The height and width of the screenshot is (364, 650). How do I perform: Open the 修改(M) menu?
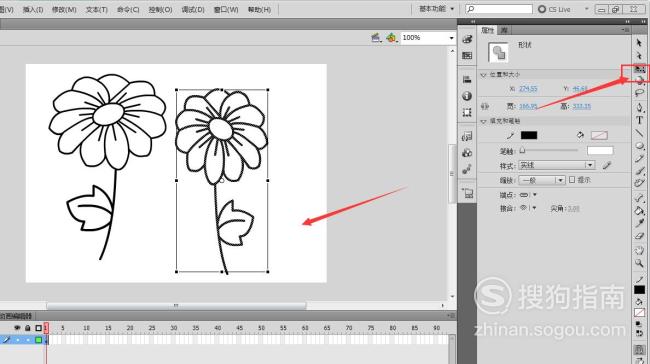tap(64, 9)
